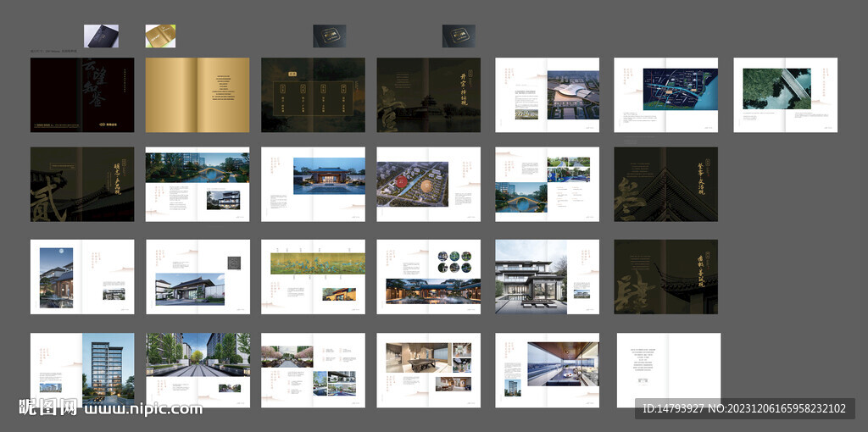The width and height of the screenshot is (868, 432).
Task: Click the high-rise tower building spread
Action: [82, 370]
